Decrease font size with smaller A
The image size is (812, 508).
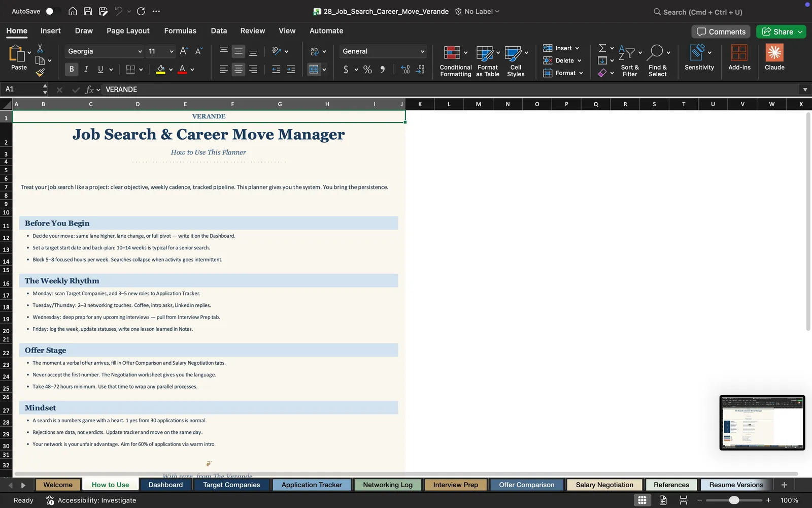(199, 51)
